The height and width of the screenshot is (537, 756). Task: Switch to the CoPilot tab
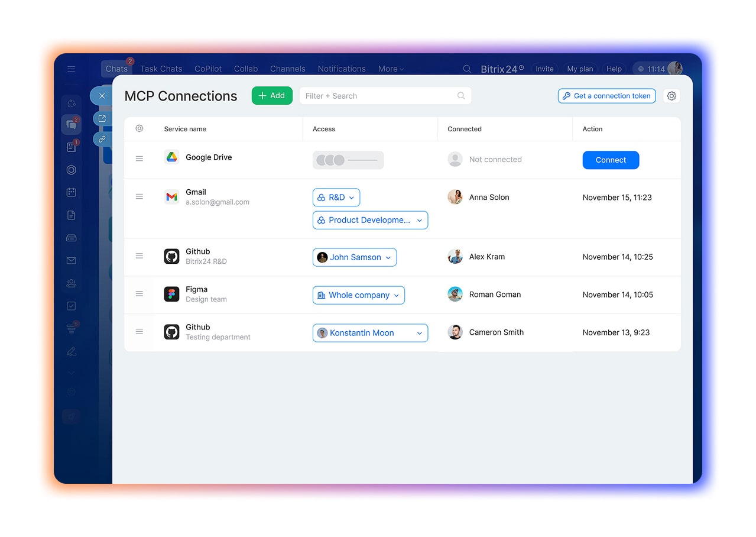pos(208,69)
